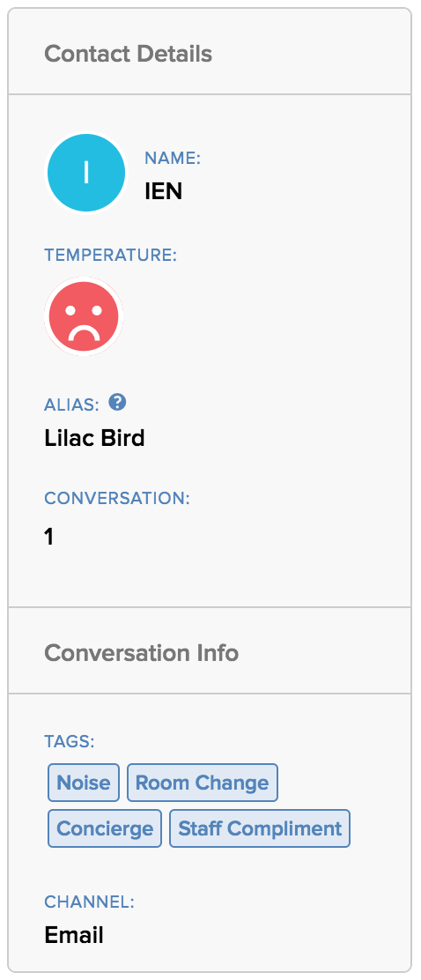The width and height of the screenshot is (421, 980).
Task: Select the Noise tag
Action: (84, 783)
